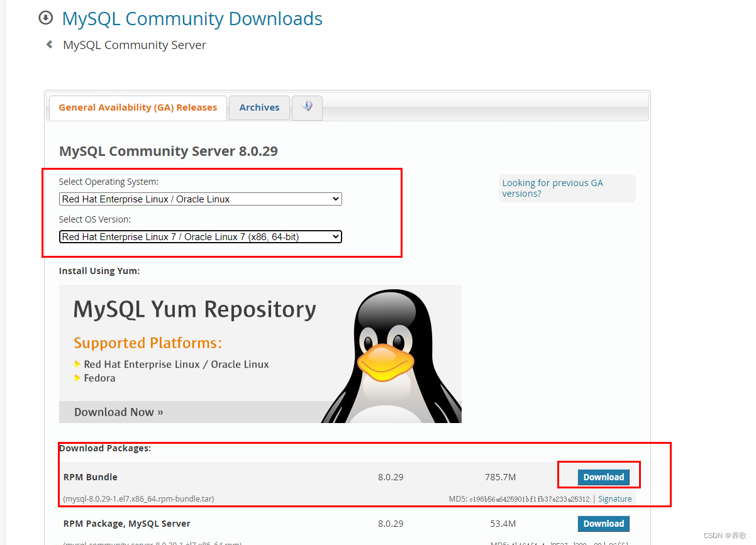
Task: Click 'Supported Platforms:' in the banner
Action: (x=148, y=343)
